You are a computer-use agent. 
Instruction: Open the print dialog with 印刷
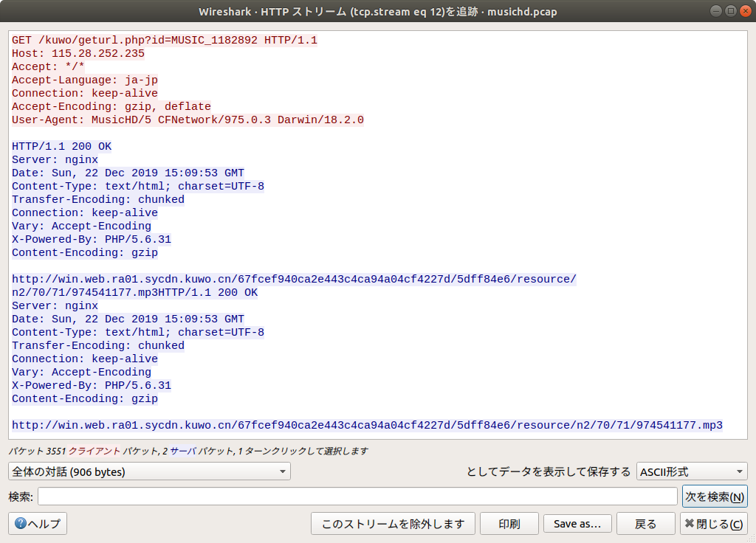(x=509, y=523)
